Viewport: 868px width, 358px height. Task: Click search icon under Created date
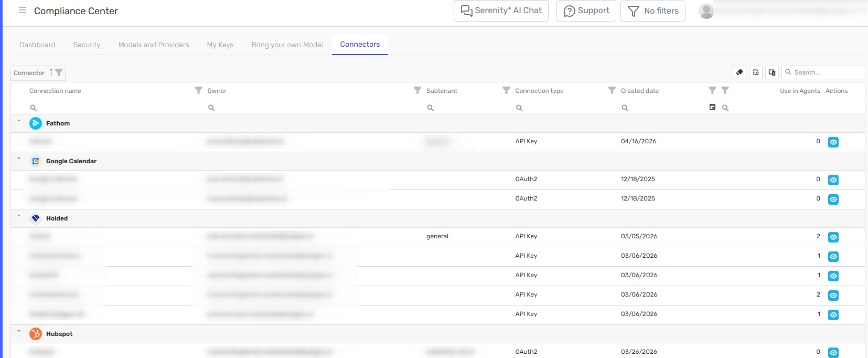click(625, 108)
